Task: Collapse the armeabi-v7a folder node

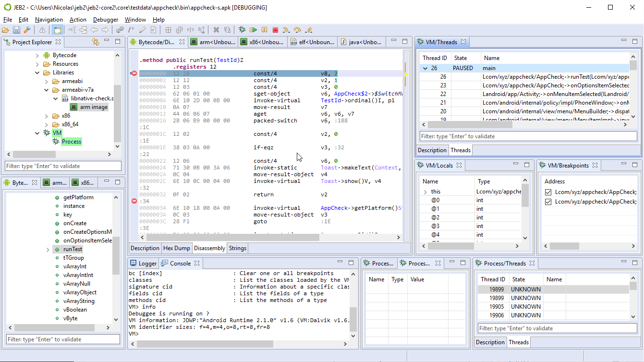Action: (47, 90)
